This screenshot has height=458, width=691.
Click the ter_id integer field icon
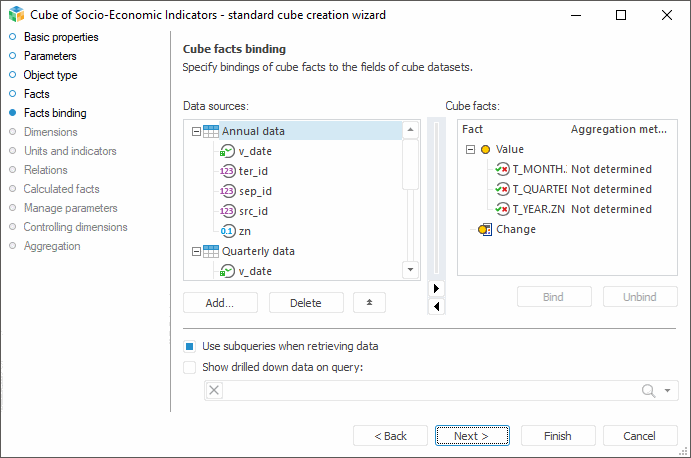tap(227, 171)
